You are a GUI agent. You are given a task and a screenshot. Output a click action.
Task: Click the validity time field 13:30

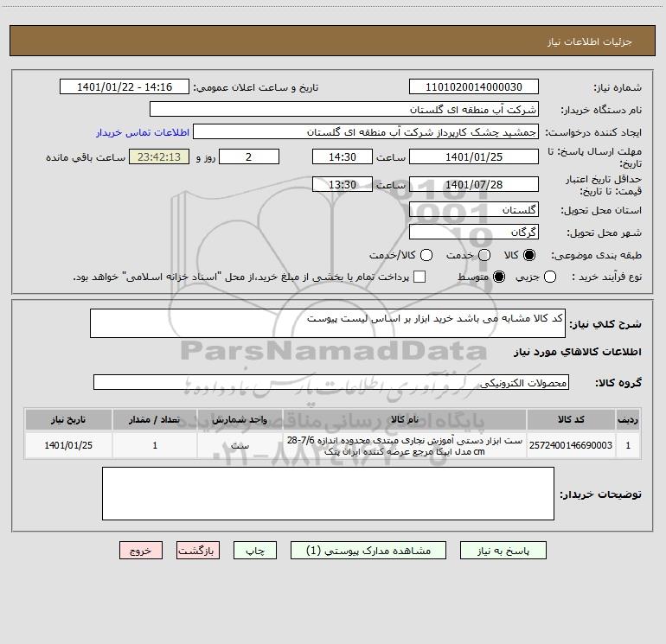click(343, 184)
